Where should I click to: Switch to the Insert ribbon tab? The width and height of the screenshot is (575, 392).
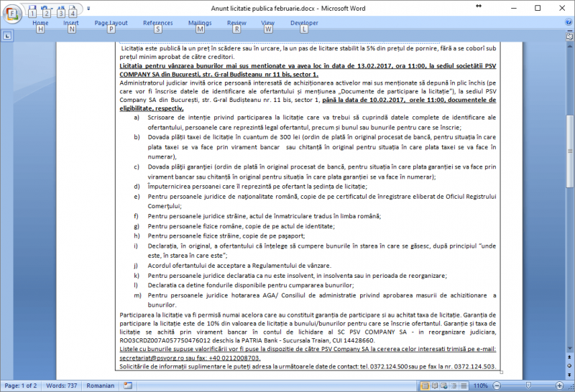70,23
